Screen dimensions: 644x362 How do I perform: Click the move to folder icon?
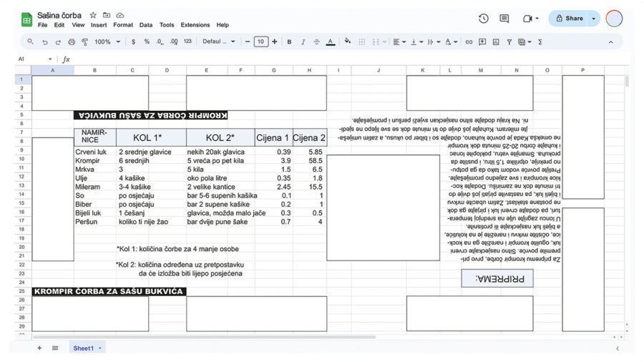107,15
